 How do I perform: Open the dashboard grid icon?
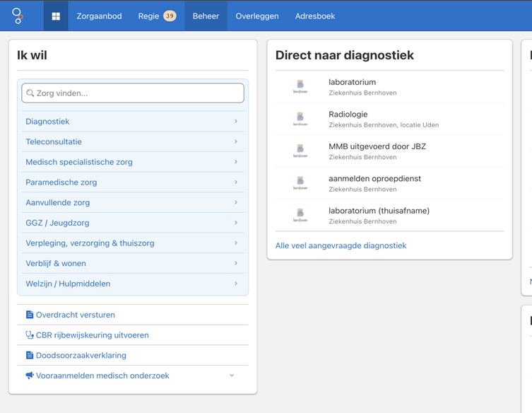pyautogui.click(x=56, y=16)
